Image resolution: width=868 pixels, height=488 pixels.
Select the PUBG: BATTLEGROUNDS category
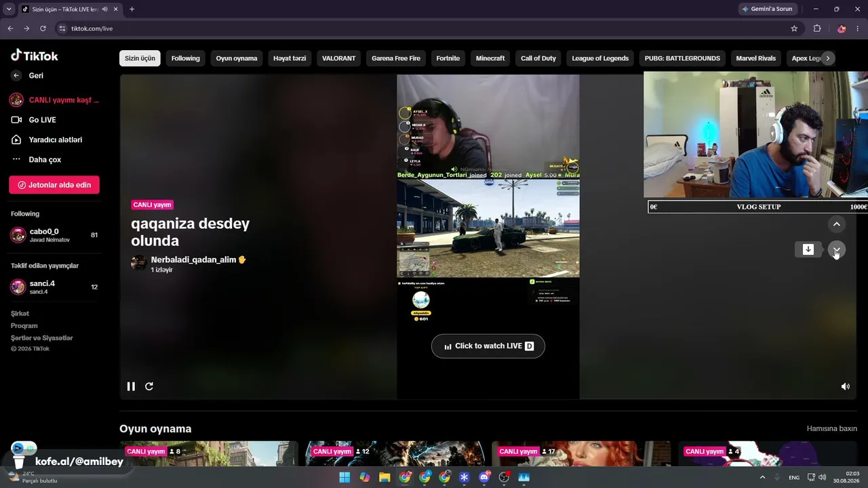pyautogui.click(x=682, y=58)
